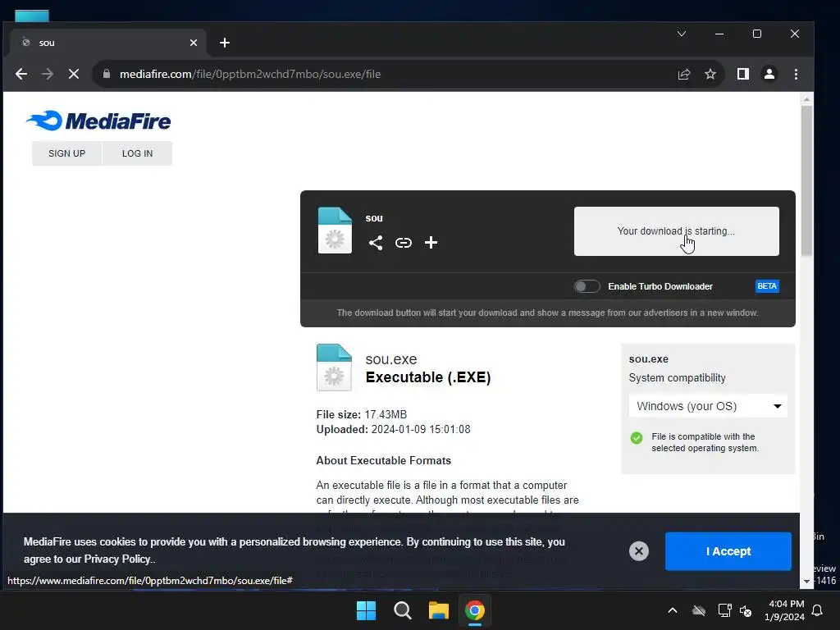Viewport: 840px width, 630px height.
Task: Click the cloud sync icon in system tray
Action: 699,610
